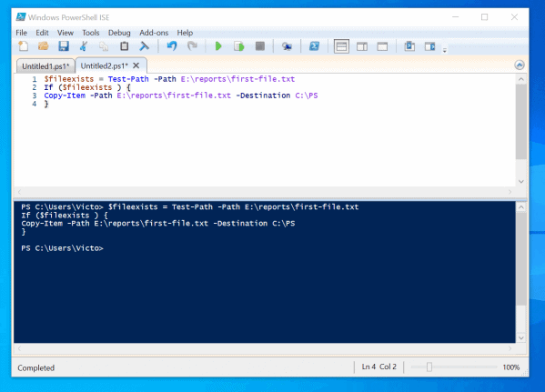Screen dimensions: 545x392
Task: Click the Cut scissors icon
Action: (x=84, y=46)
